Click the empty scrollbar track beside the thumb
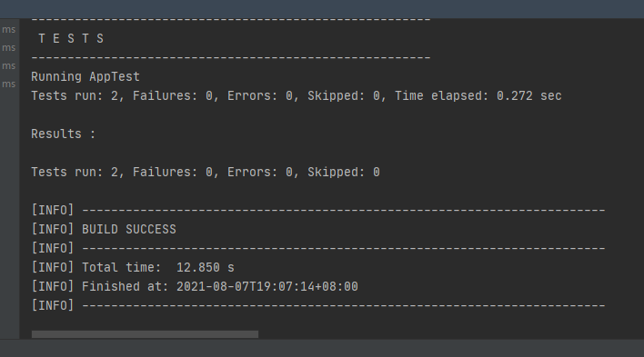 click(x=449, y=334)
